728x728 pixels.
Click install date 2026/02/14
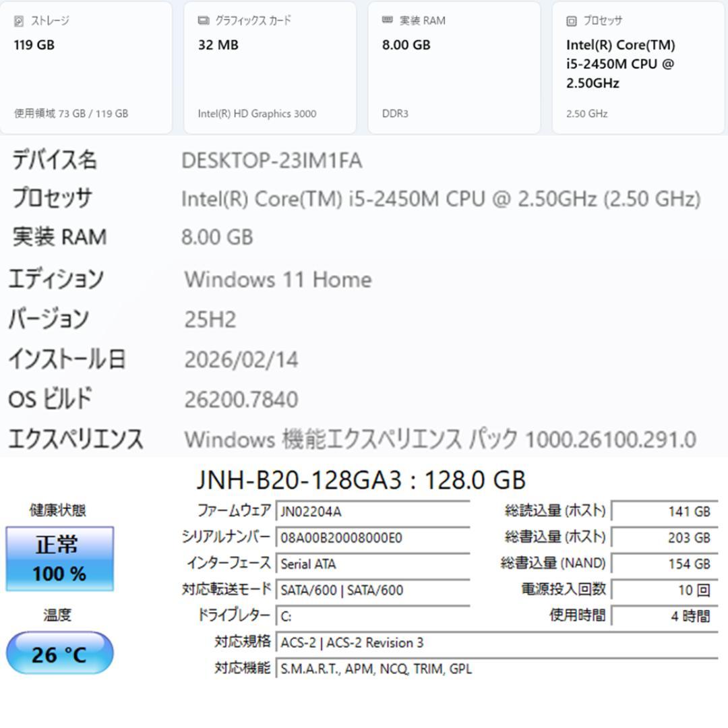click(241, 360)
